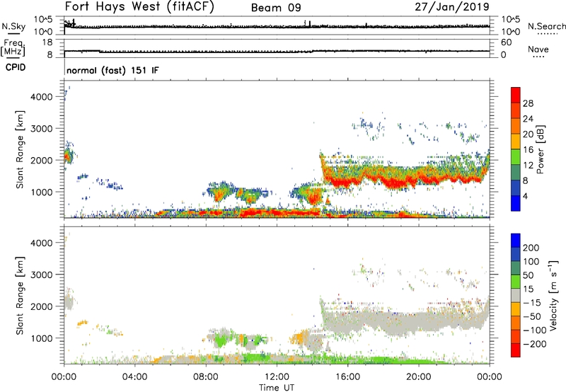Image resolution: width=566 pixels, height=392 pixels.
Task: Click the 'Power [dB]' color bar label
Action: [x=540, y=149]
